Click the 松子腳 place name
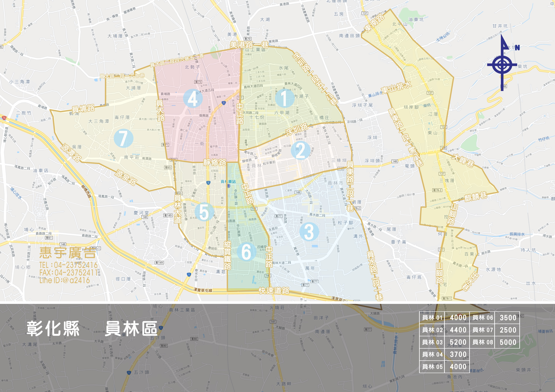 345,223
